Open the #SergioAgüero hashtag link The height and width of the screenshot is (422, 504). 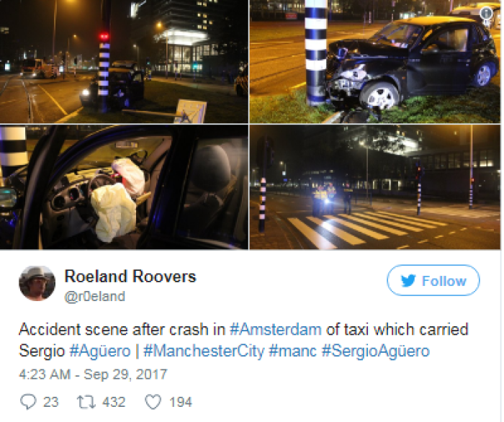375,351
